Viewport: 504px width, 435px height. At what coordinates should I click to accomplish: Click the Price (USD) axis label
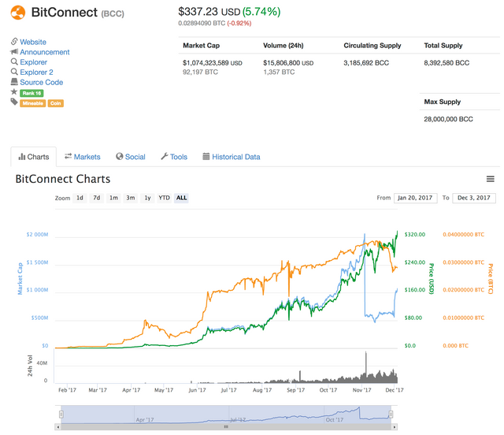[x=432, y=279]
